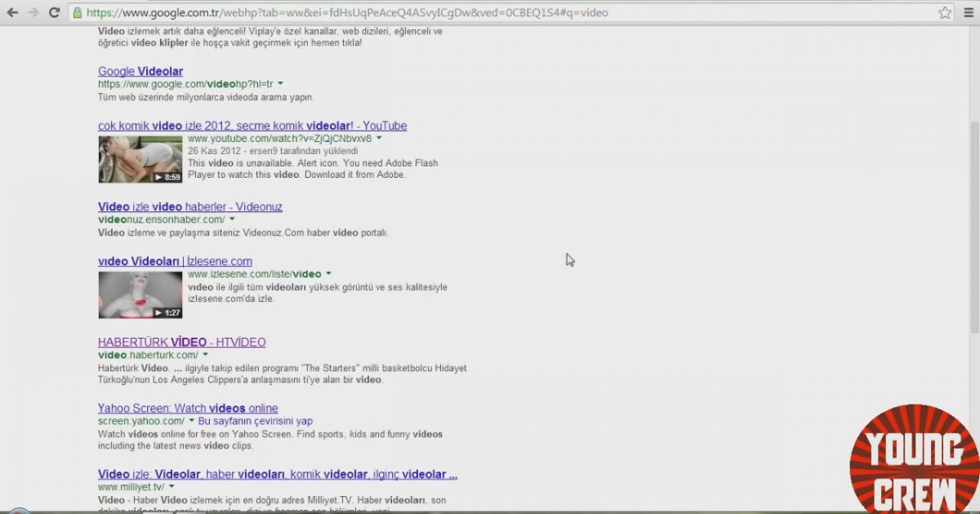
Task: Expand dropdown arrow beside izlesene.com/liste/video URL
Action: click(328, 274)
